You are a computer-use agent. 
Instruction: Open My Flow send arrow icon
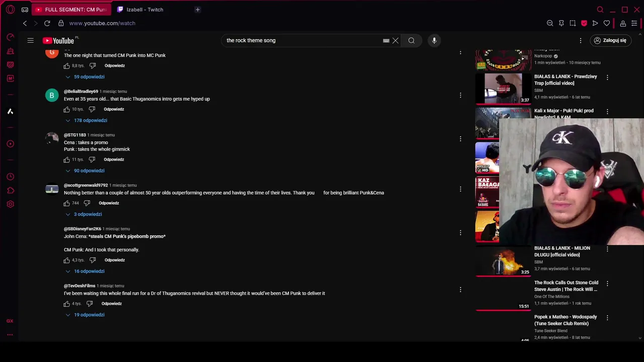pyautogui.click(x=595, y=23)
